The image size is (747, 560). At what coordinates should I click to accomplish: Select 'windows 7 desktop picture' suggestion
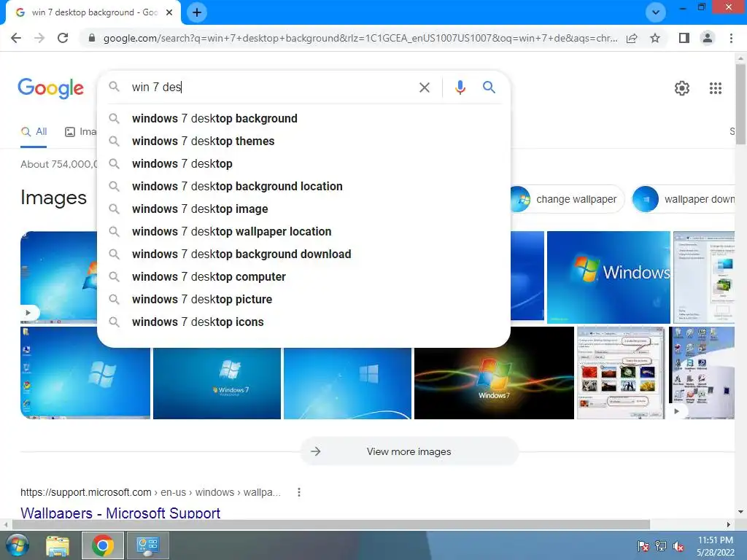pyautogui.click(x=303, y=300)
